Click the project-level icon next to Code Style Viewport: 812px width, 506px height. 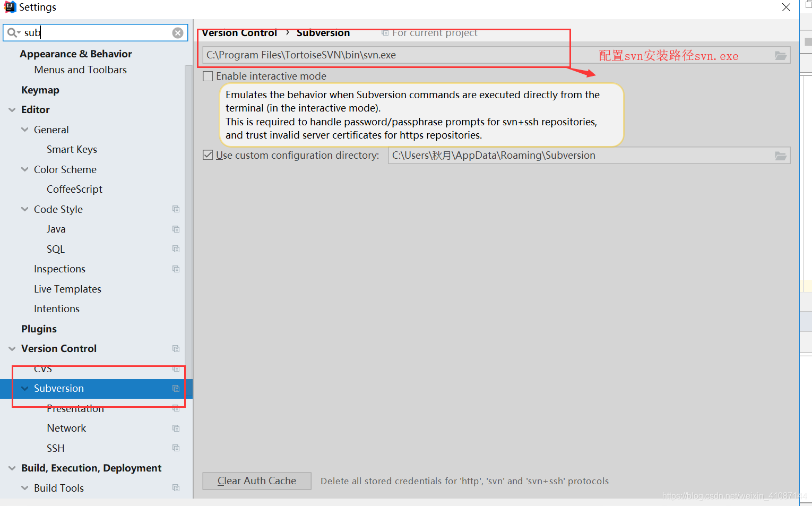click(176, 209)
